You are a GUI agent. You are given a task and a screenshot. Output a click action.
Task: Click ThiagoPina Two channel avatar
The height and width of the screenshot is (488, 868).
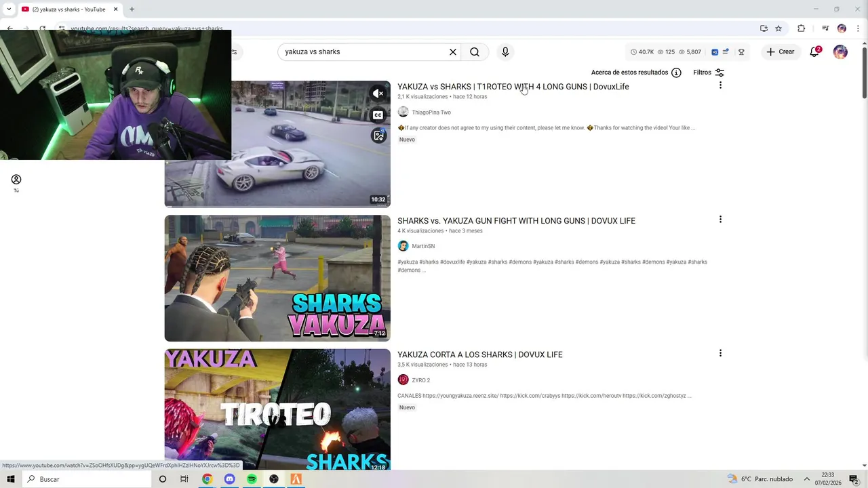click(x=403, y=112)
